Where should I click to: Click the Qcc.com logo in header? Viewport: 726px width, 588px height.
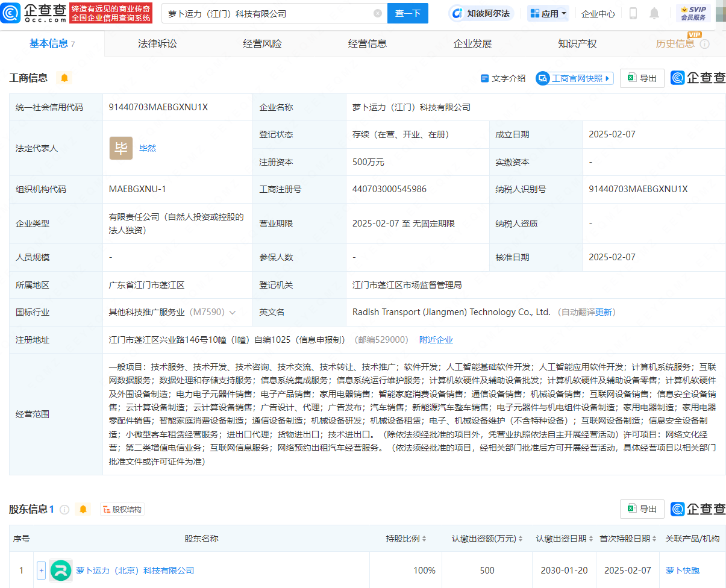(34, 13)
